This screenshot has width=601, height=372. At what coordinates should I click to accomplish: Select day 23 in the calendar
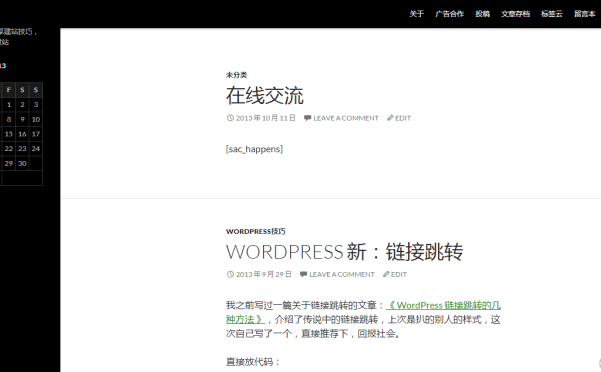[x=22, y=149]
